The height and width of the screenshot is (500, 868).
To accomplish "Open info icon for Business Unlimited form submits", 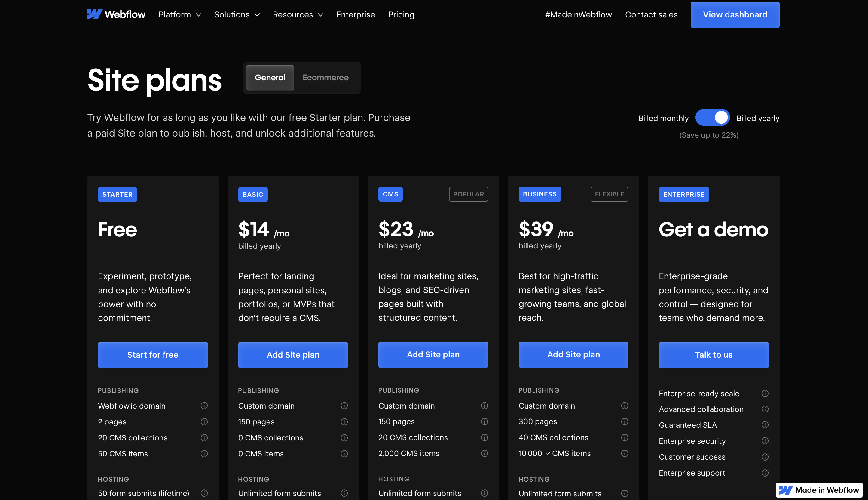I will [x=625, y=493].
